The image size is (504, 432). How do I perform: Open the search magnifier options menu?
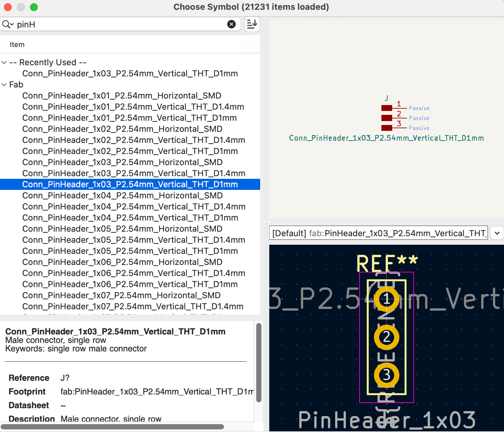point(8,24)
